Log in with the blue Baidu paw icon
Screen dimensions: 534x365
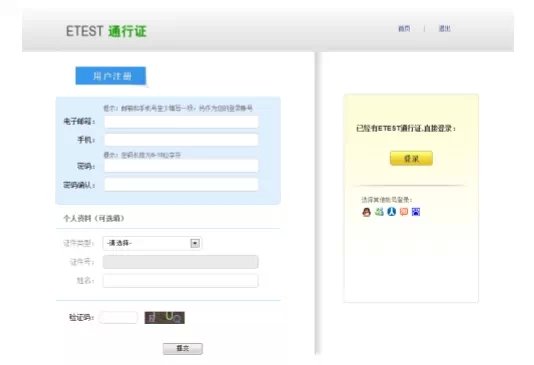point(416,212)
